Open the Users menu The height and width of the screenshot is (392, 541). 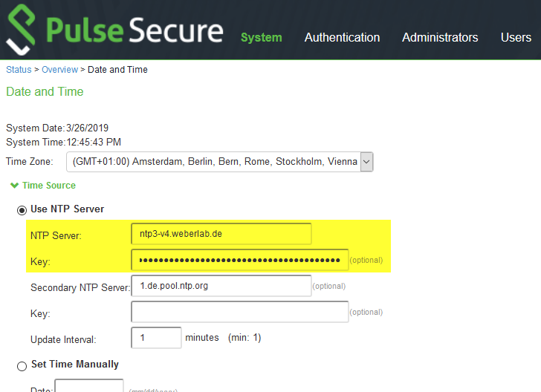coord(516,37)
